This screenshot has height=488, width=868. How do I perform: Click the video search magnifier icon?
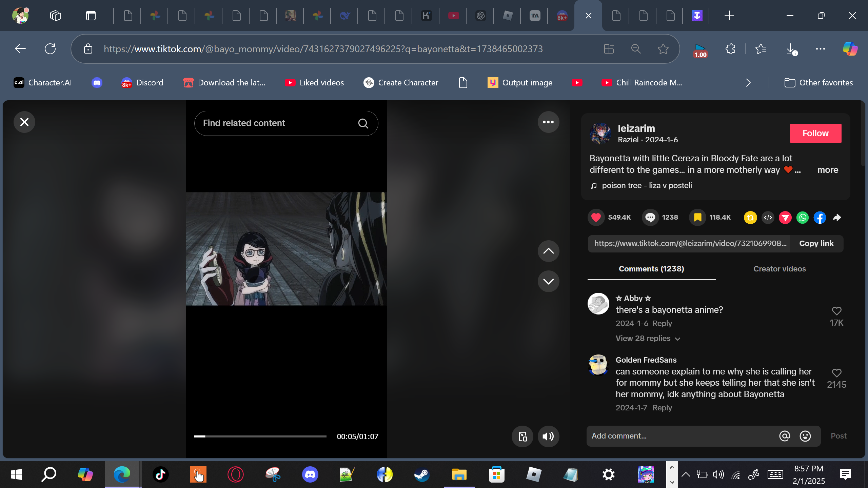coord(363,123)
